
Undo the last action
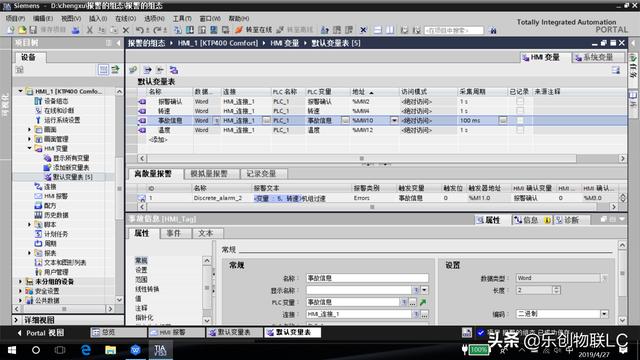pyautogui.click(x=140, y=30)
